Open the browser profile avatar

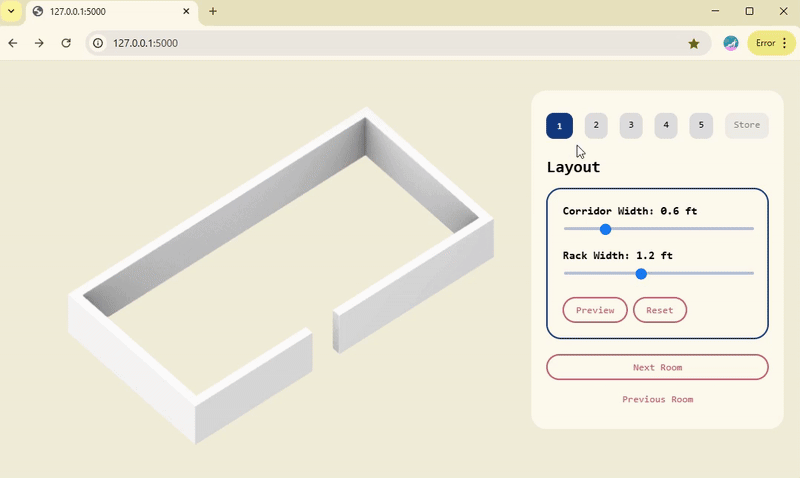pyautogui.click(x=731, y=43)
